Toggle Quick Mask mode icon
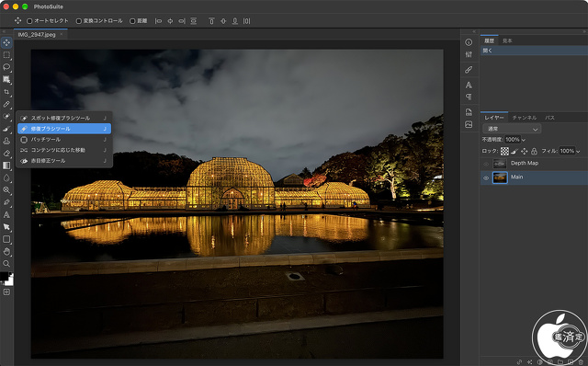The height and width of the screenshot is (366, 588). tap(6, 292)
